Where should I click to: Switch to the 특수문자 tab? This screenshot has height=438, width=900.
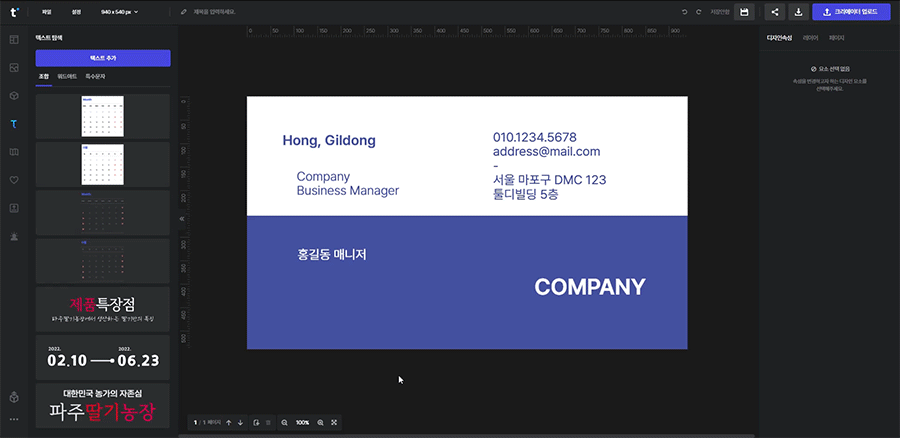pos(95,76)
